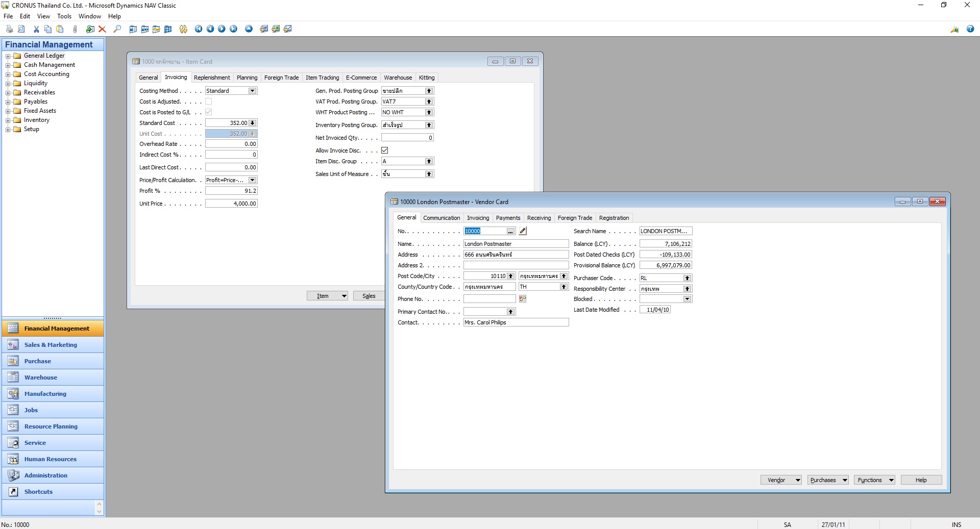Open the Sales & Marketing module
The width and height of the screenshot is (980, 529).
tap(53, 345)
